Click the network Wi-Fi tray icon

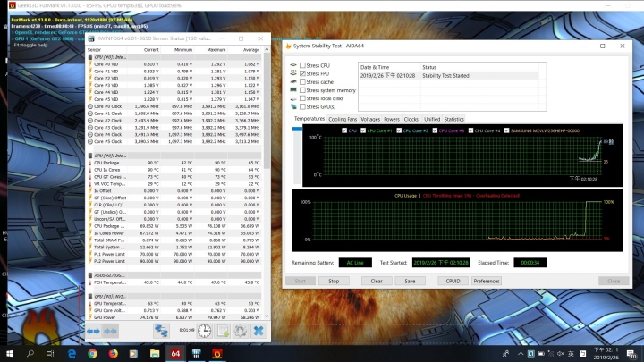(551, 353)
